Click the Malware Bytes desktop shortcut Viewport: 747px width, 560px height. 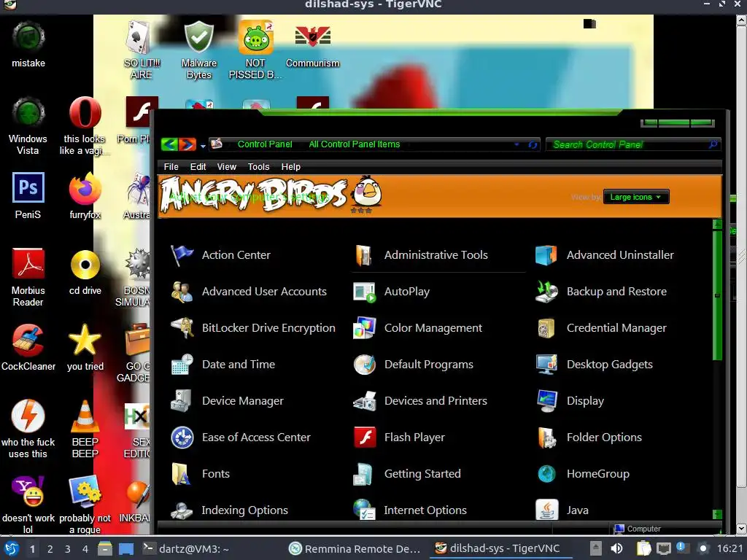coord(198,50)
